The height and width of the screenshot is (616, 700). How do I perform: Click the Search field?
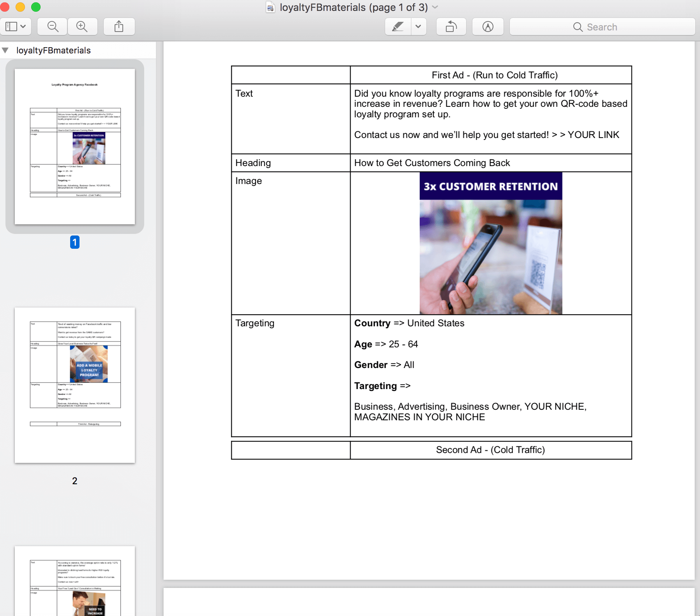pos(603,27)
